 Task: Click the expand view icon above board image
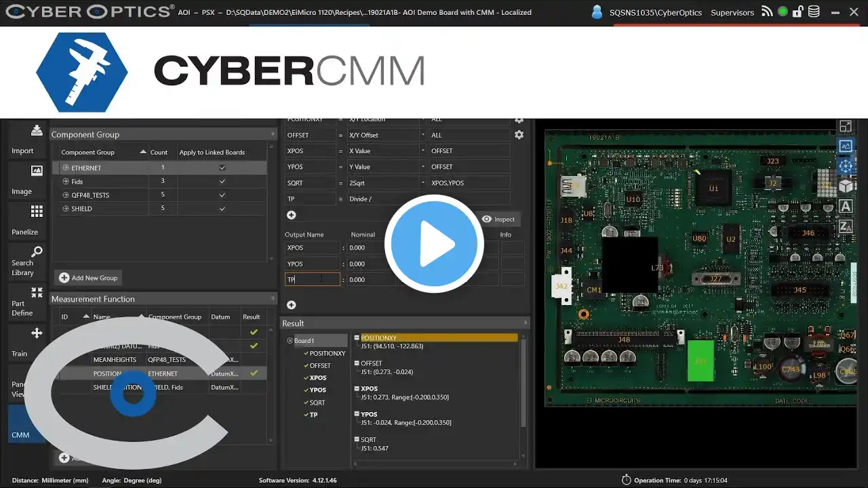point(846,126)
